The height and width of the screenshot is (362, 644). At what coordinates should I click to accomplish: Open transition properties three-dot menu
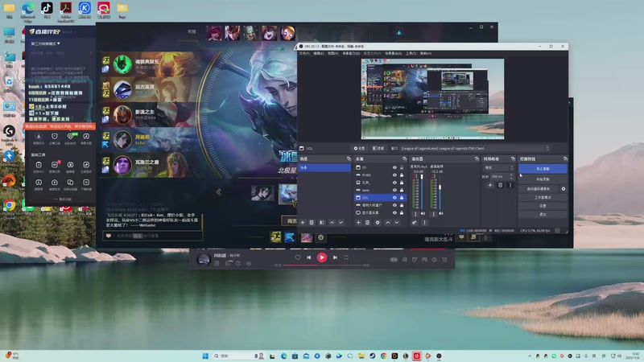510,185
